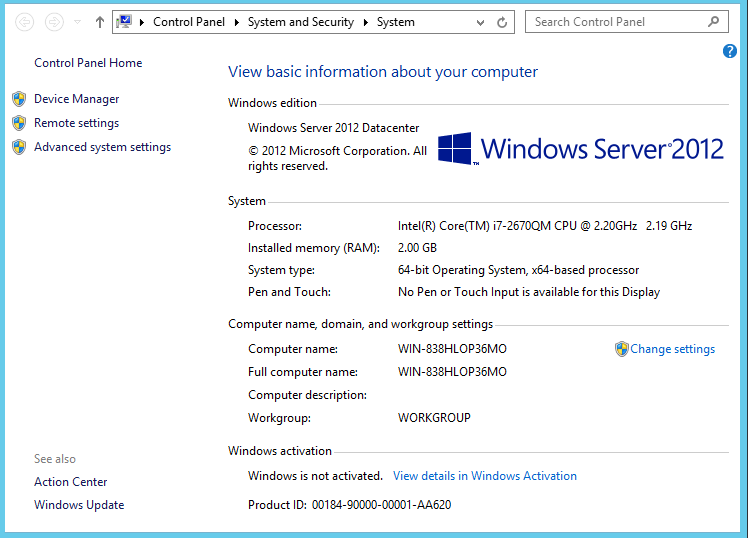
Task: Click the computer icon in address bar
Action: (124, 22)
